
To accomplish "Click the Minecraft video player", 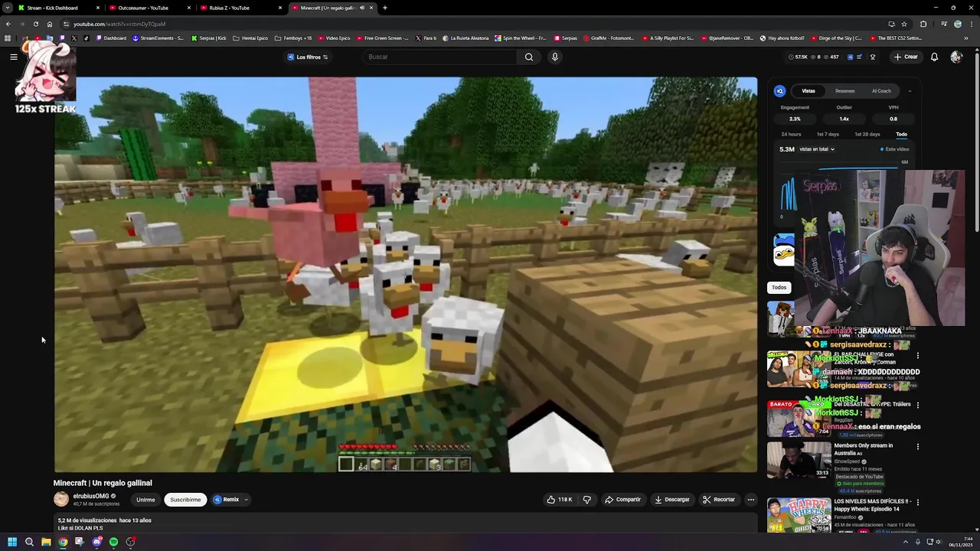I will point(406,275).
